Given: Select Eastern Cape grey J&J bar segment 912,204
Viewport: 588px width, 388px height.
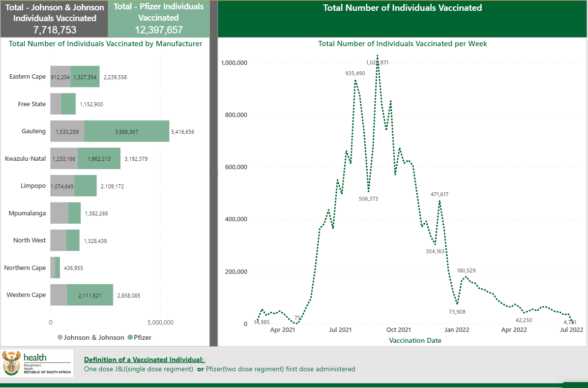Looking at the screenshot, I should pos(60,77).
